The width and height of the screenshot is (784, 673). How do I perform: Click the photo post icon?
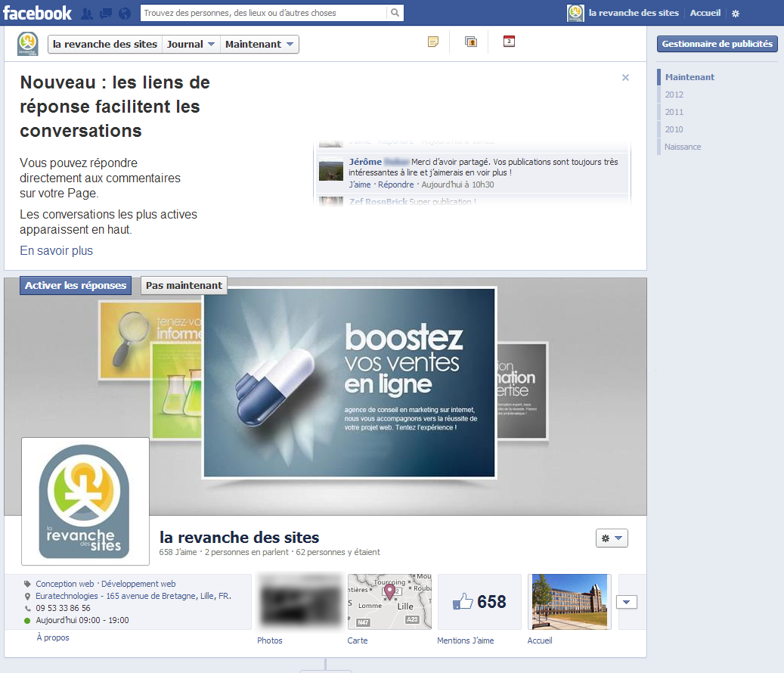(x=471, y=42)
